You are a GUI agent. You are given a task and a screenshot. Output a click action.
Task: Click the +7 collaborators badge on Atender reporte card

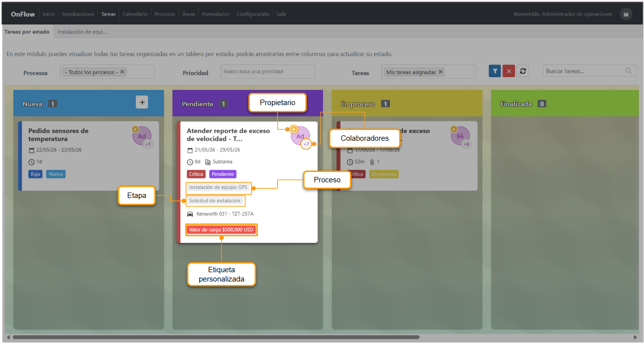tap(306, 144)
